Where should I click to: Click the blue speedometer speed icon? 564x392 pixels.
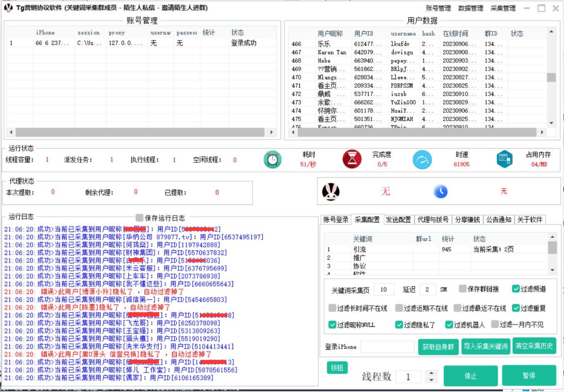tap(422, 160)
